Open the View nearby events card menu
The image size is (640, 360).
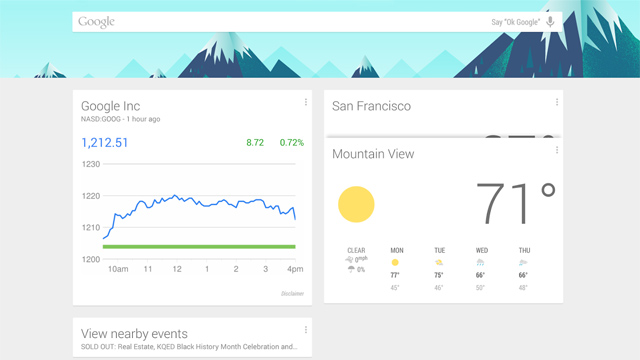pyautogui.click(x=306, y=330)
